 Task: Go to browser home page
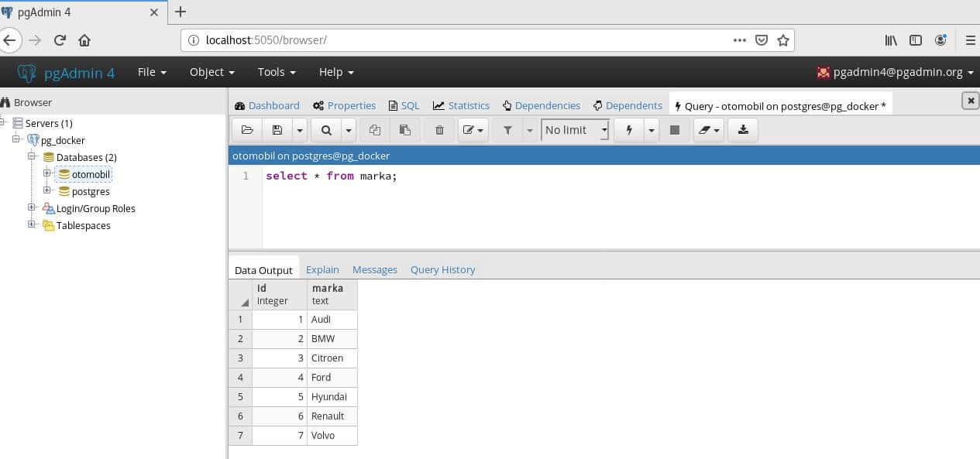pos(84,40)
